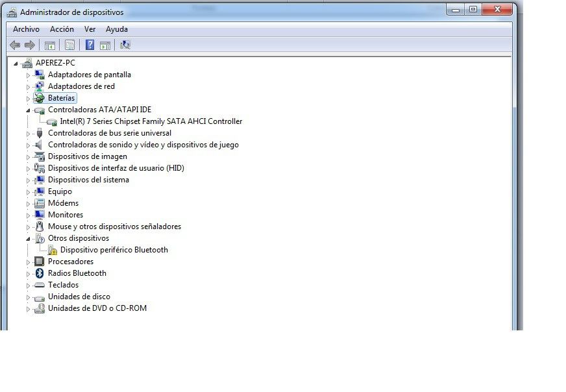Click the Baterías battery icon
The image size is (566, 392).
40,98
